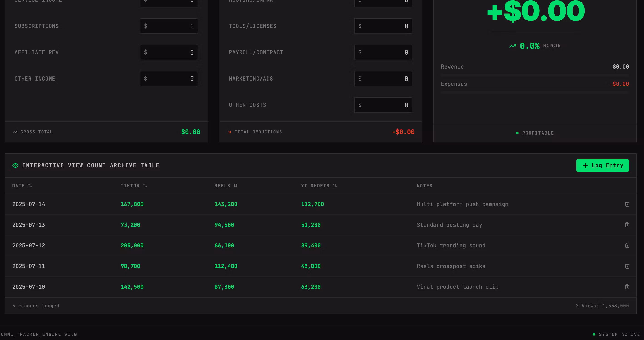Focus the Tools/Licenses amount field
The image size is (644, 340).
click(x=383, y=26)
